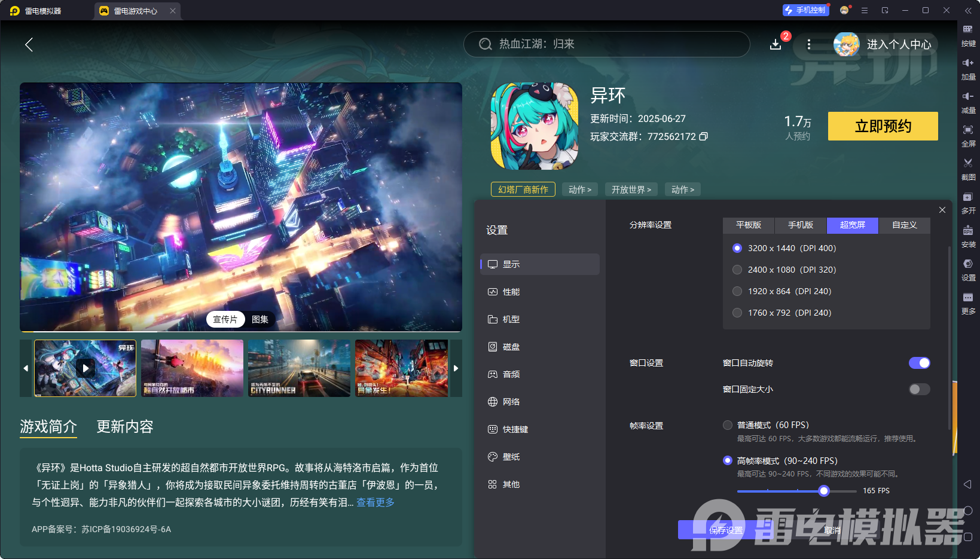Select the 超宽屏 resolution tab

(853, 225)
